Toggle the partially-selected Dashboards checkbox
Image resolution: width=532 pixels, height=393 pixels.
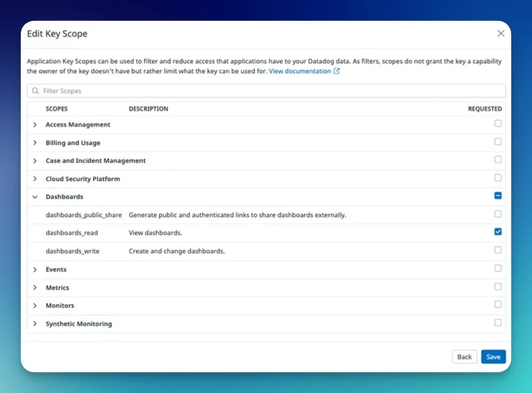coord(498,196)
